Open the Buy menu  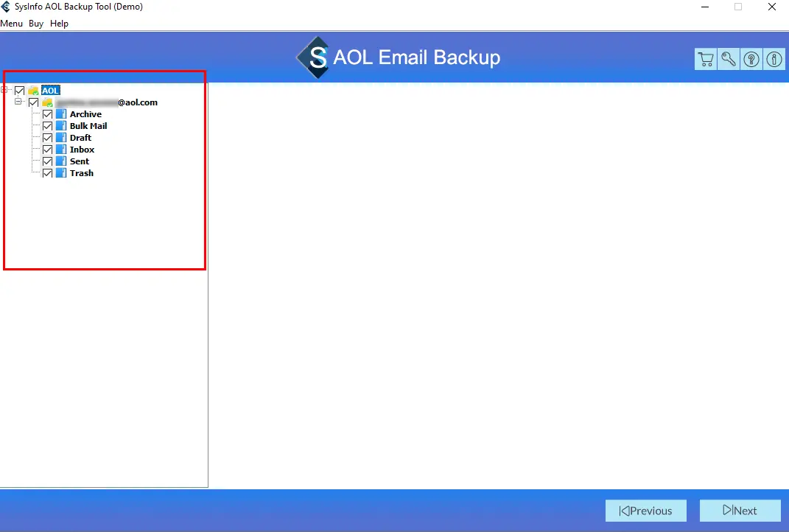36,24
